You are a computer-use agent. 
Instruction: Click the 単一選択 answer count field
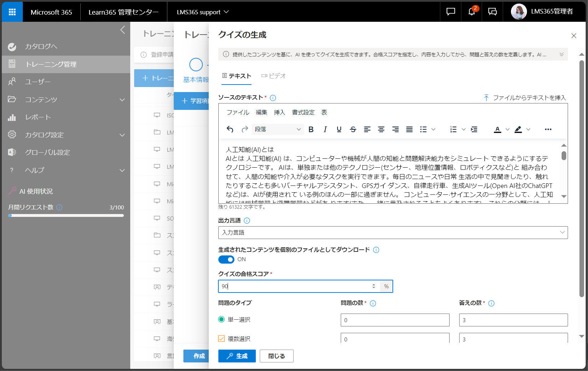tap(513, 320)
